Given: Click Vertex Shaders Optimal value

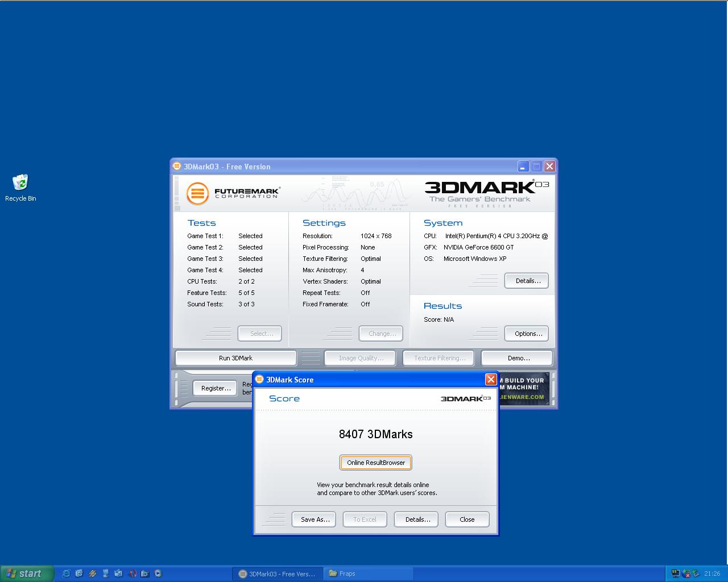Looking at the screenshot, I should pyautogui.click(x=371, y=281).
